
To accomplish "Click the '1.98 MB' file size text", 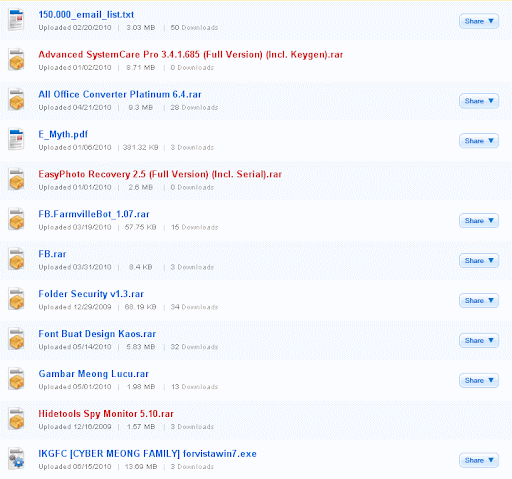I will [141, 387].
